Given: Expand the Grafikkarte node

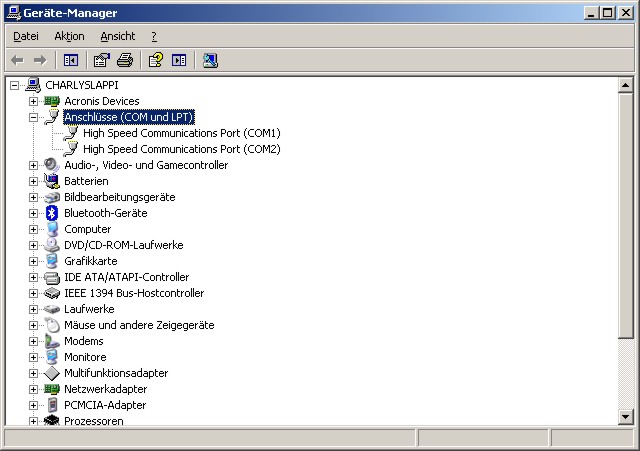Looking at the screenshot, I should [33, 261].
